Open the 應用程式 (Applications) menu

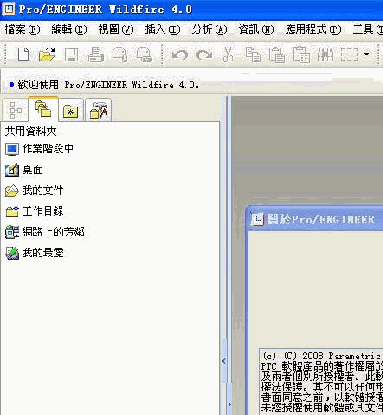point(313,30)
